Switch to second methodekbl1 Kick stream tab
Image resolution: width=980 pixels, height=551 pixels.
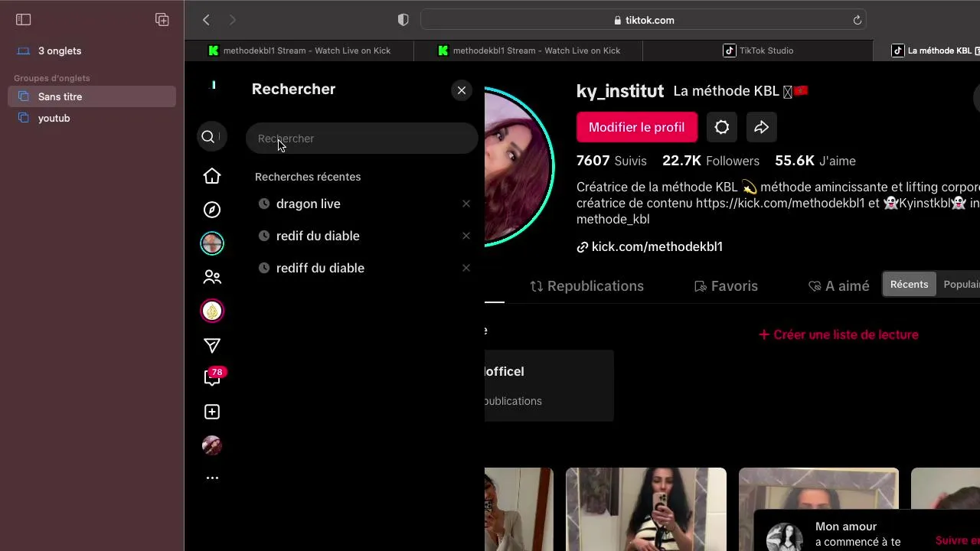pyautogui.click(x=528, y=51)
